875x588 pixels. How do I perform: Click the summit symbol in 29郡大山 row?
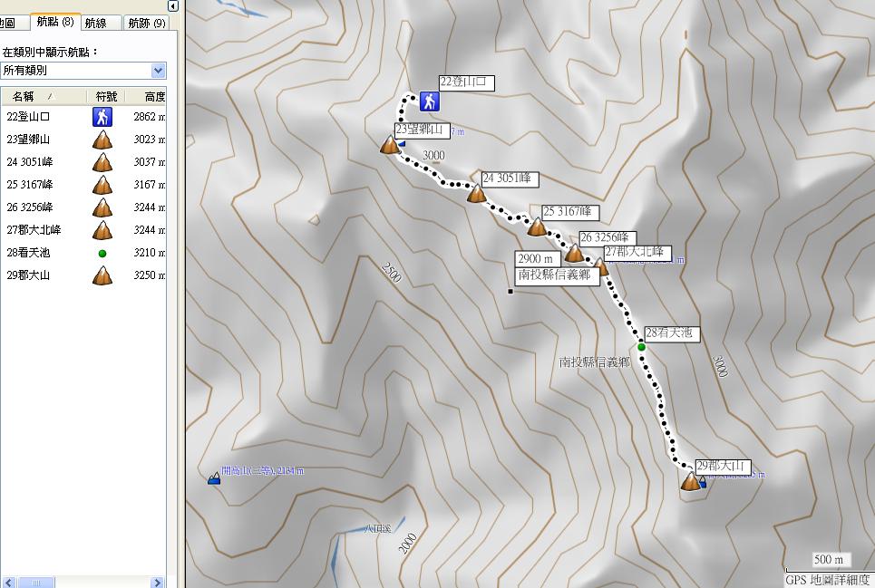pyautogui.click(x=102, y=275)
